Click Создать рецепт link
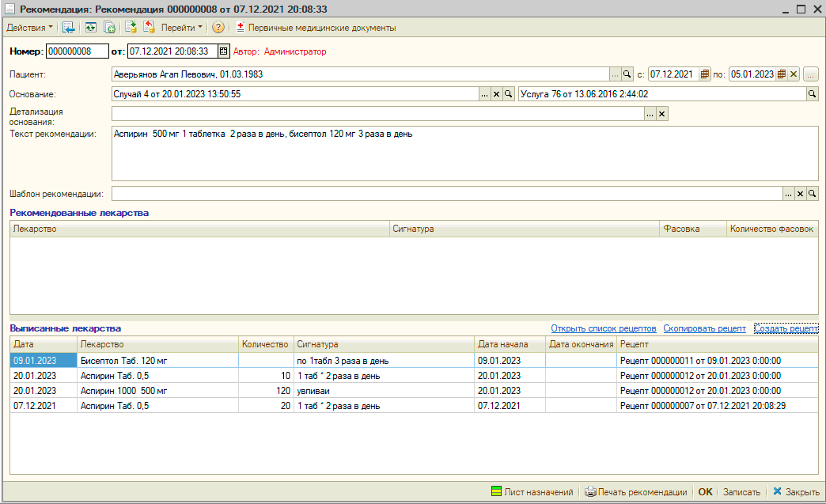The height and width of the screenshot is (504, 826). (785, 328)
